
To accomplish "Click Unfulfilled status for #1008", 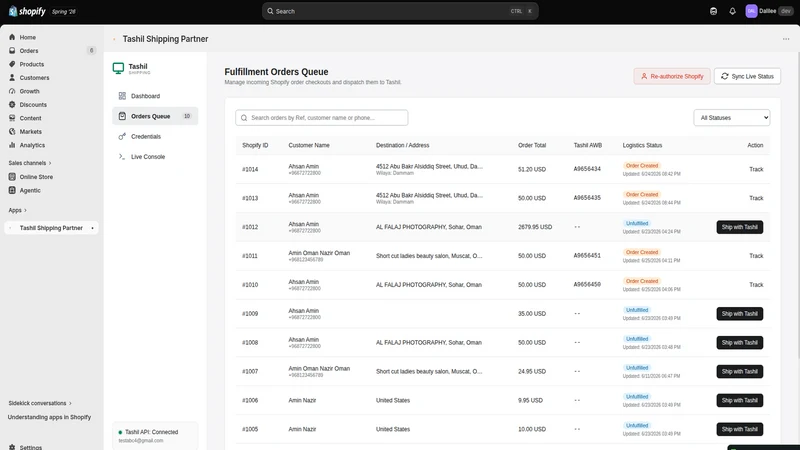I will [637, 339].
